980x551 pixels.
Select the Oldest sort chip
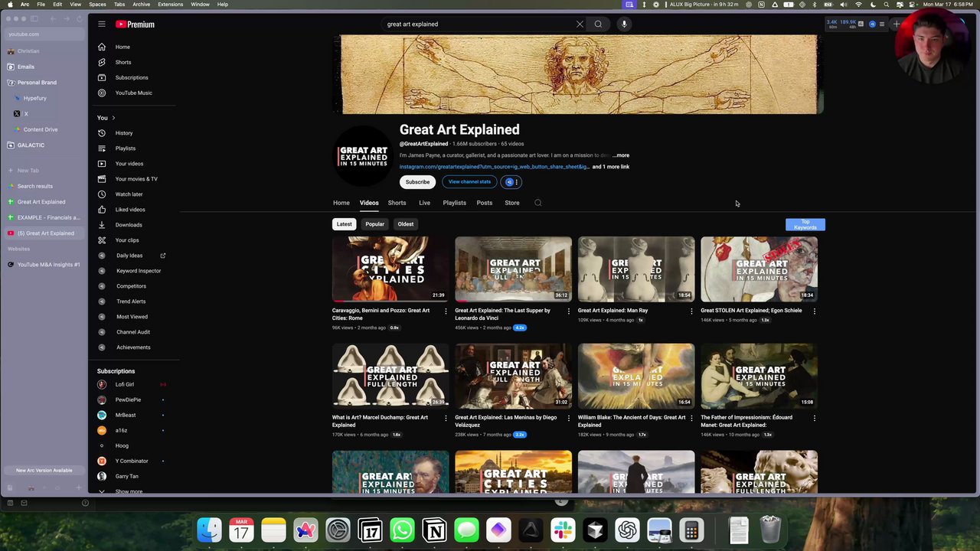[406, 224]
